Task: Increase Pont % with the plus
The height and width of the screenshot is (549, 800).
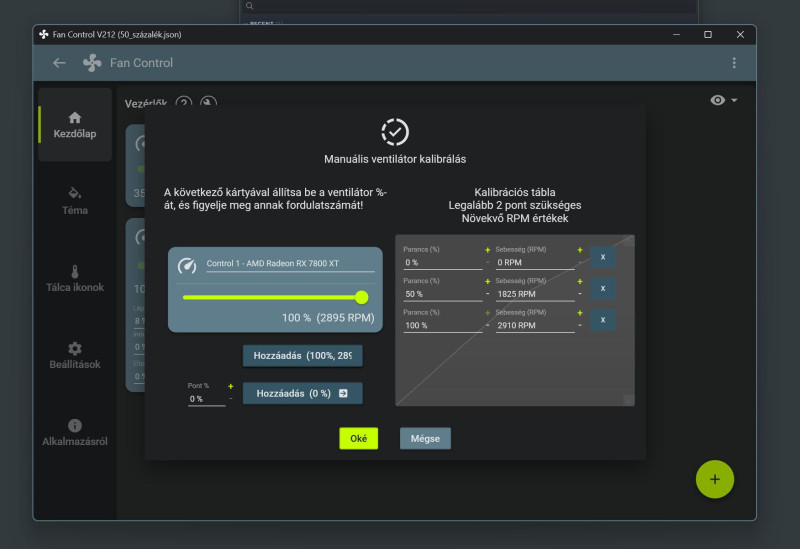Action: (231, 386)
